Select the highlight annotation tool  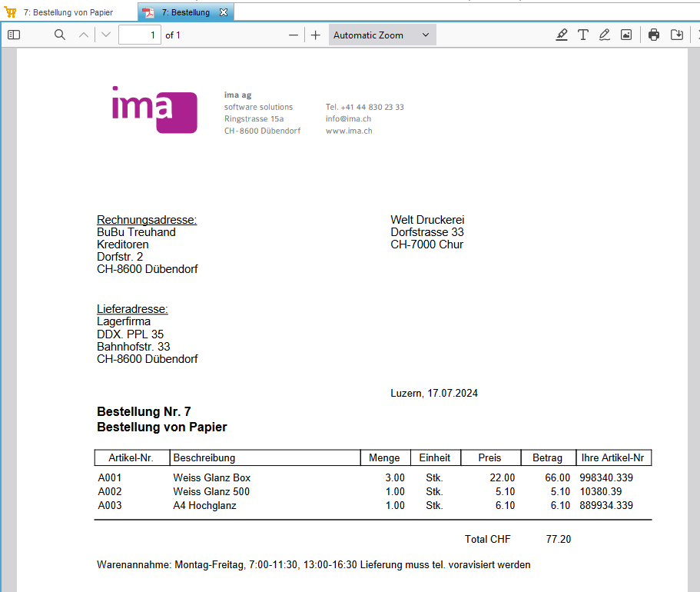[x=562, y=35]
